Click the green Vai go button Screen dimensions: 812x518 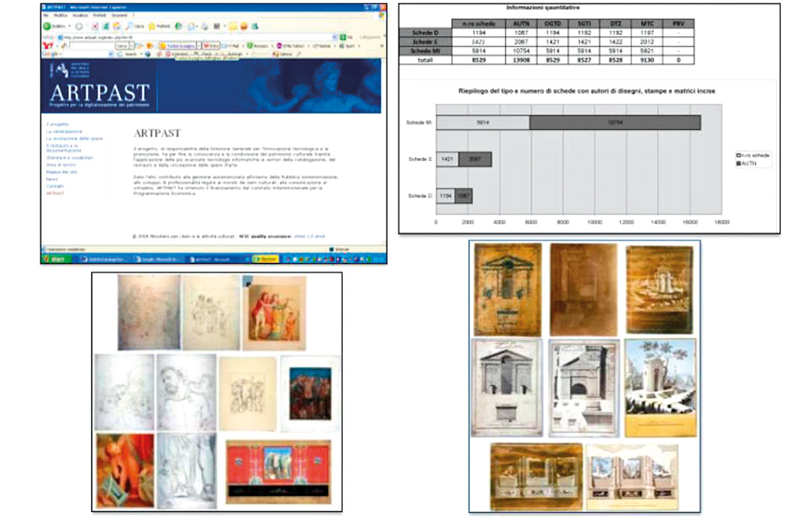pyautogui.click(x=346, y=37)
